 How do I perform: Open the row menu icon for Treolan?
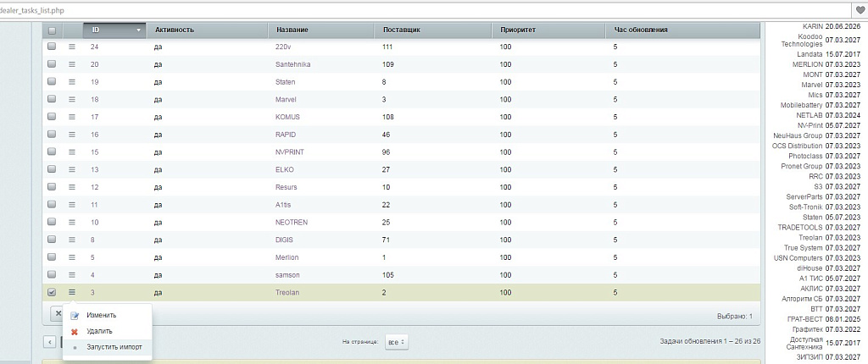pyautogui.click(x=72, y=292)
